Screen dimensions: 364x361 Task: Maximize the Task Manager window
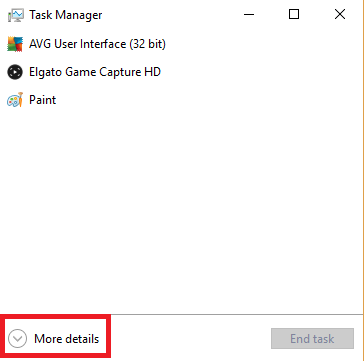click(x=294, y=14)
